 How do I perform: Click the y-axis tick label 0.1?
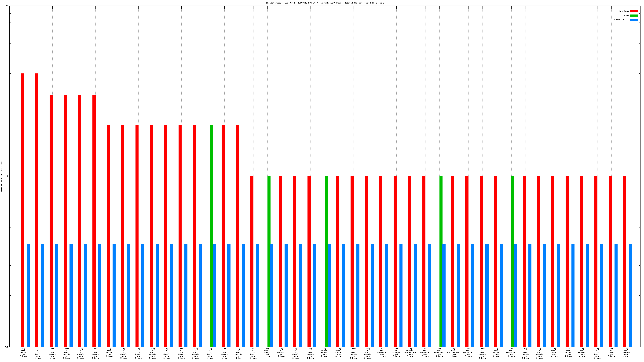pyautogui.click(x=6, y=347)
